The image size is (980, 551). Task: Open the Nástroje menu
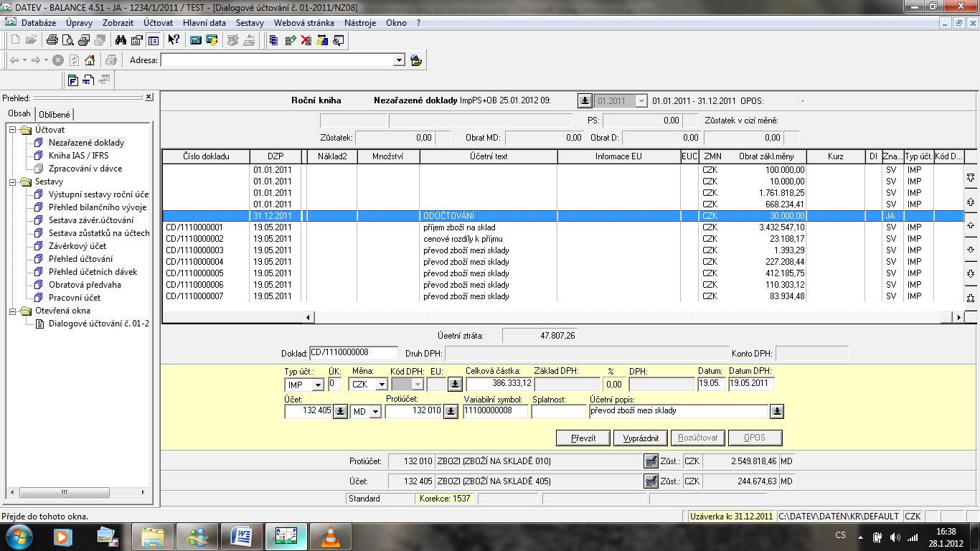pyautogui.click(x=360, y=23)
